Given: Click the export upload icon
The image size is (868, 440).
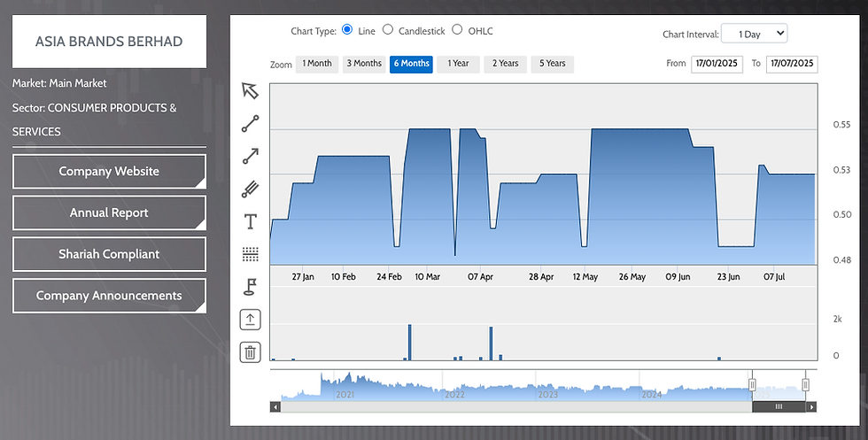Looking at the screenshot, I should point(250,320).
